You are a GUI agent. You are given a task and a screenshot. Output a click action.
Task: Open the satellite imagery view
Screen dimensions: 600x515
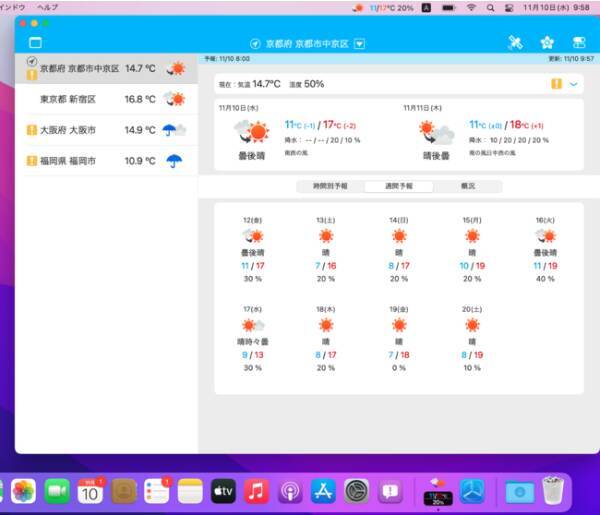[x=515, y=43]
